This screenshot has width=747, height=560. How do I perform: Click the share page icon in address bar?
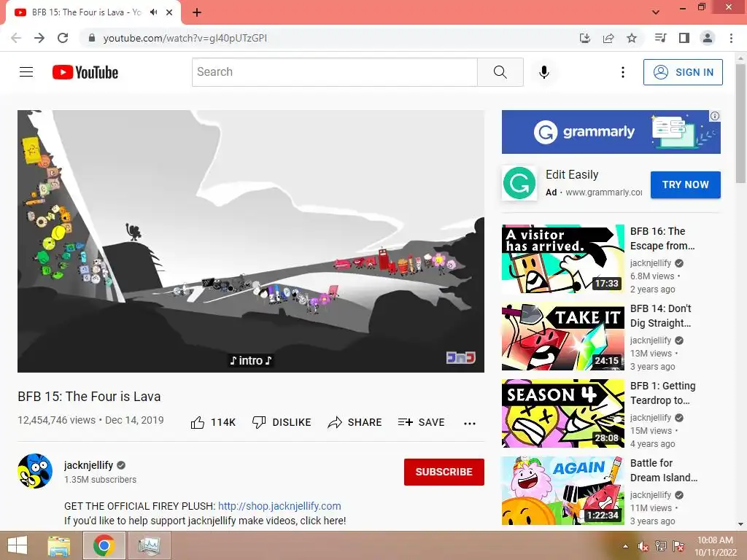point(608,38)
